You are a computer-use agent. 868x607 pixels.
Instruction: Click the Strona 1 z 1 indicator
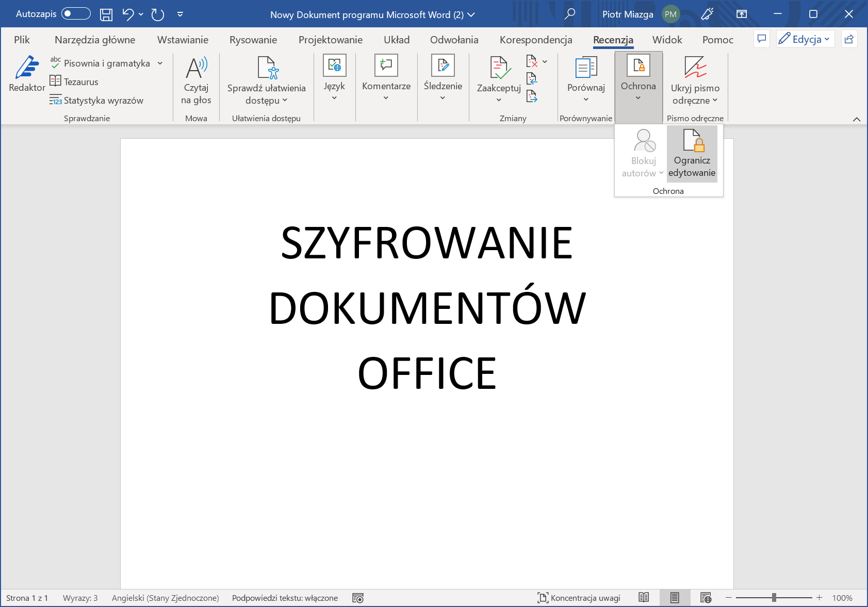(x=27, y=598)
